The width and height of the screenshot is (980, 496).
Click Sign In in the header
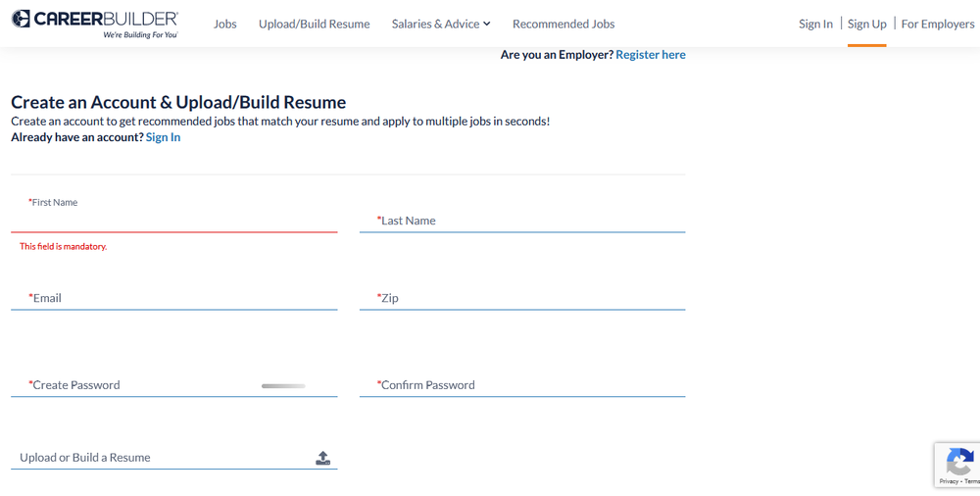pos(815,24)
